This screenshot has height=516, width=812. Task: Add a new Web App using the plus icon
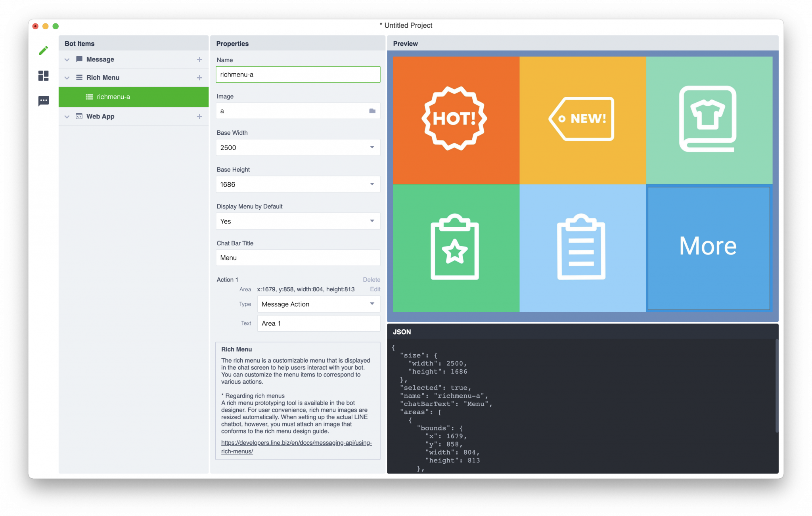[199, 116]
